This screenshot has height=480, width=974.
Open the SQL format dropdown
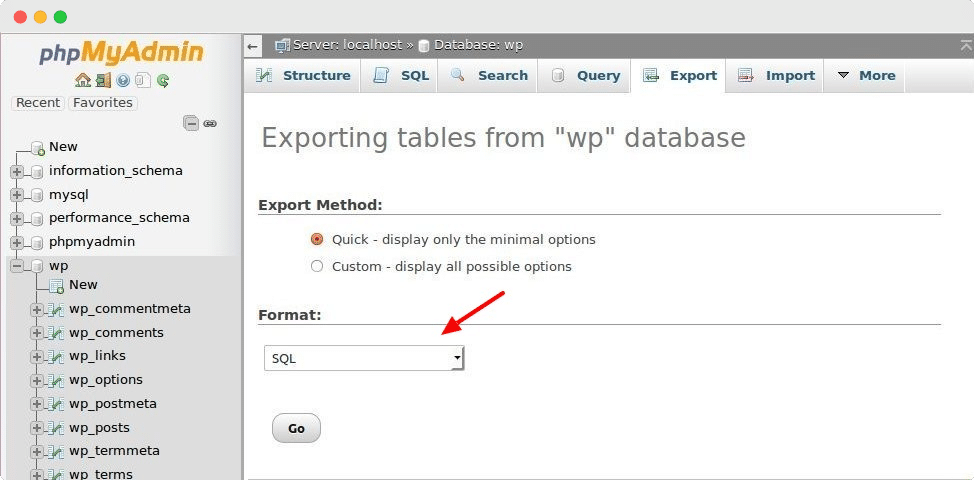pos(364,358)
